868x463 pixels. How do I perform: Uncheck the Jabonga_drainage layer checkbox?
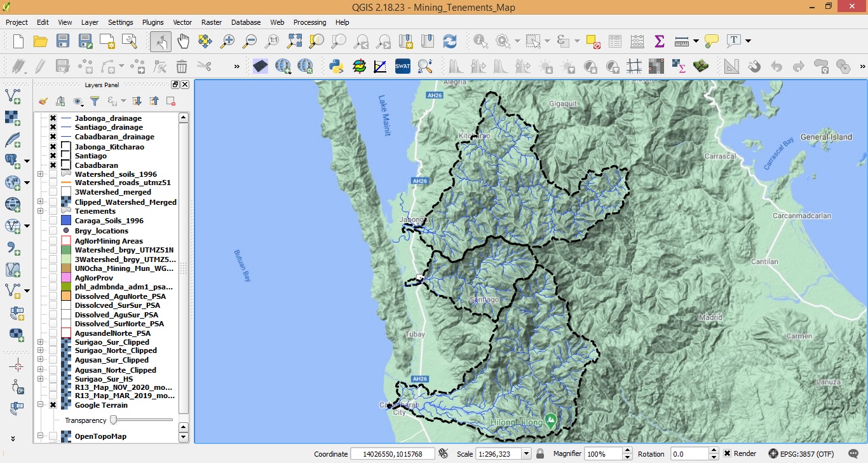click(x=53, y=118)
